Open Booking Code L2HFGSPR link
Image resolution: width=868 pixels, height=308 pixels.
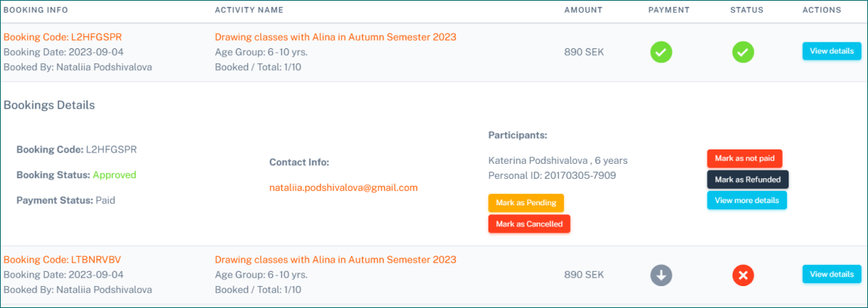point(63,37)
